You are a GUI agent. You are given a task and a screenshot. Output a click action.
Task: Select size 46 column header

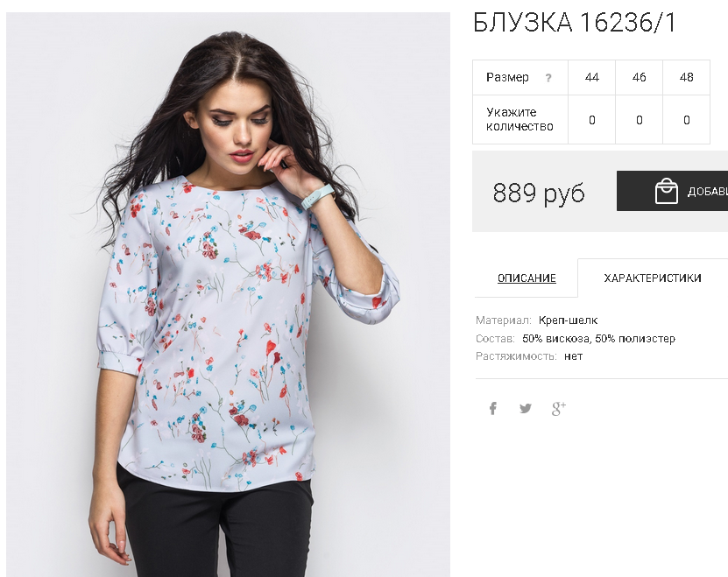click(639, 78)
